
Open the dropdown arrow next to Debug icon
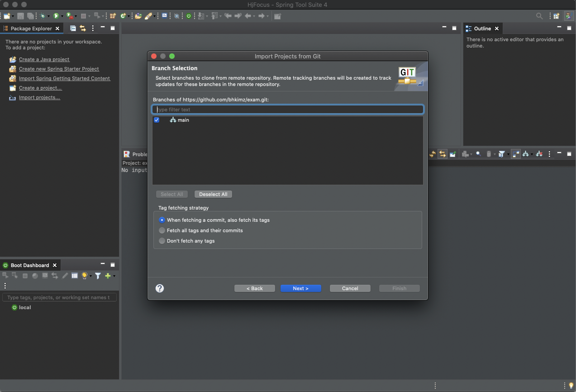coord(48,16)
